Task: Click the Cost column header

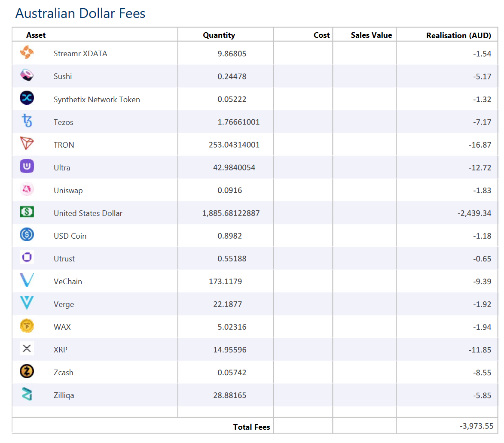Action: [321, 35]
